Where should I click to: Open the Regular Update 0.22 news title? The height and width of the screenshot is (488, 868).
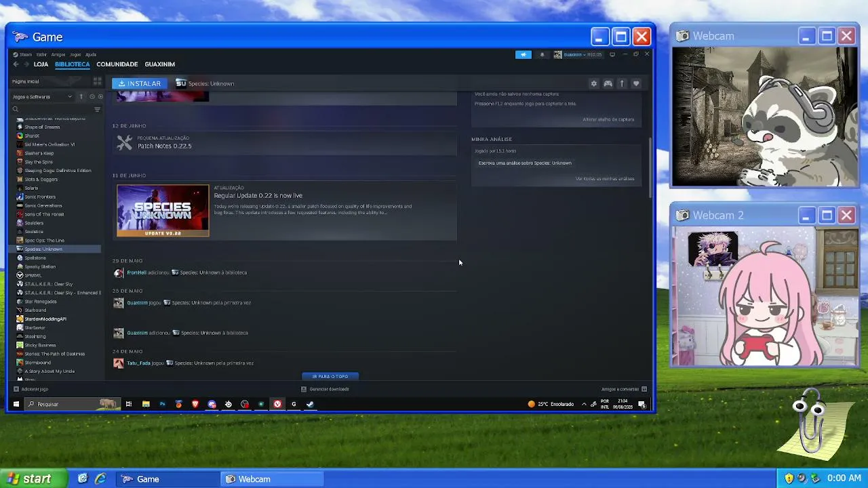[x=258, y=195]
